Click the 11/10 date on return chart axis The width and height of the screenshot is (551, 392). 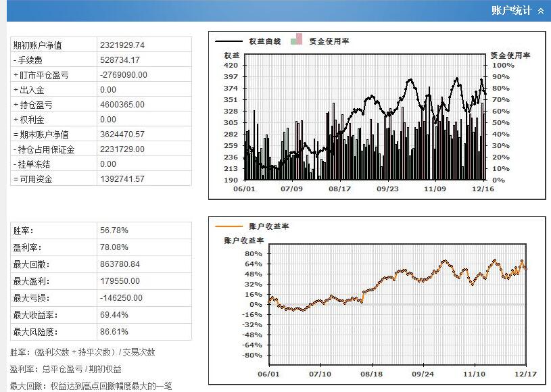[475, 373]
